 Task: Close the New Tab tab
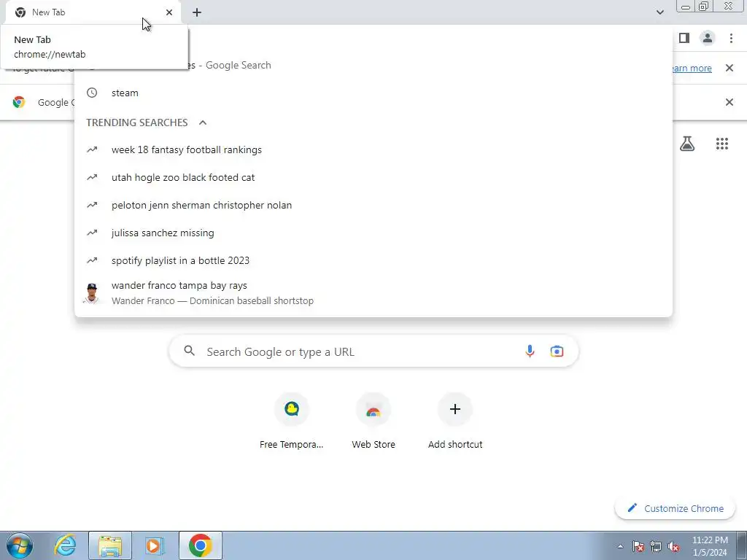click(x=169, y=12)
